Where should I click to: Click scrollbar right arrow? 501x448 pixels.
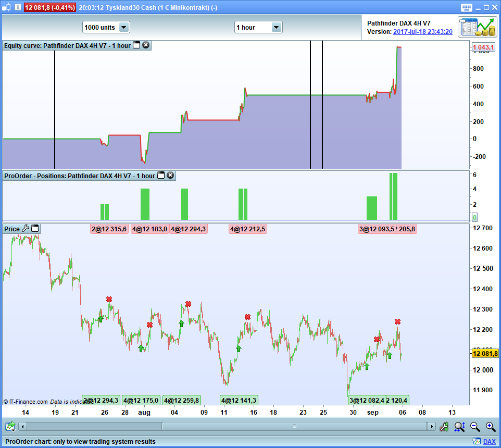431,426
